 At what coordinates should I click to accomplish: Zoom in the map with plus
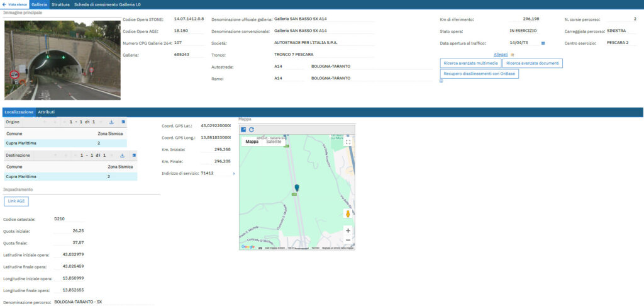tap(348, 230)
